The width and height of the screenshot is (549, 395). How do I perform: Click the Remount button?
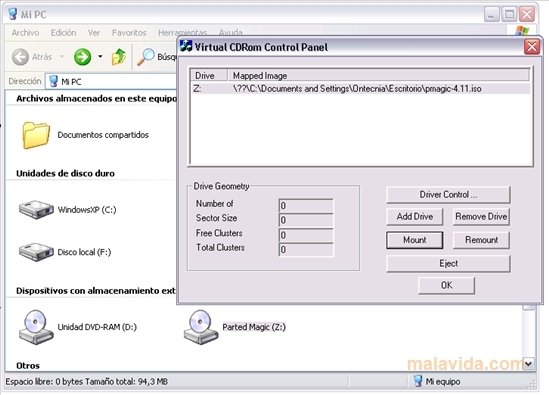pos(481,240)
